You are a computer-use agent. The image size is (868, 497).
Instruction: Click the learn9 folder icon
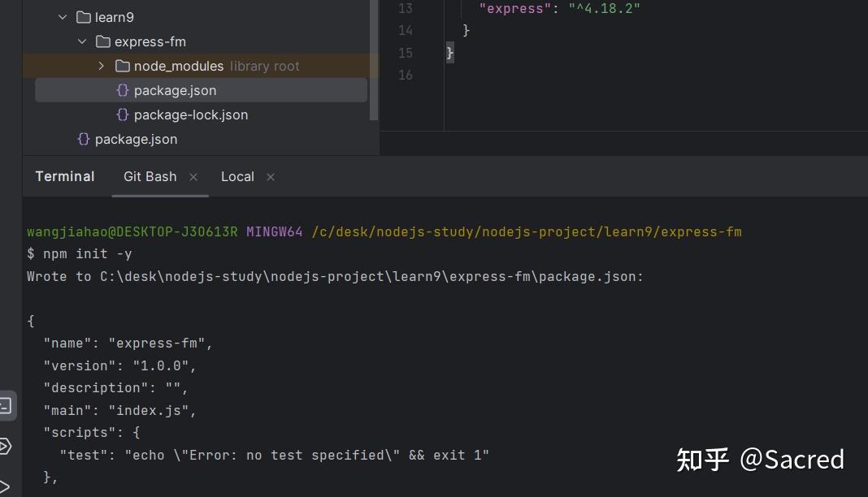tap(83, 17)
